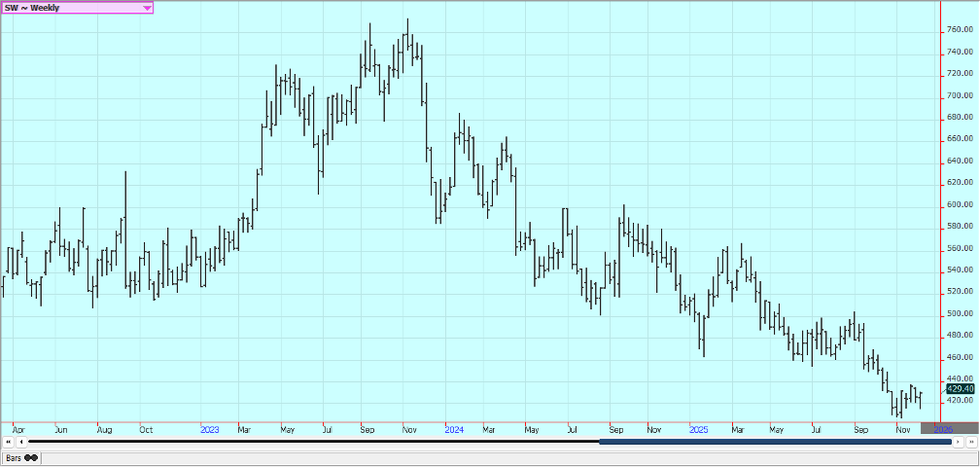Click the gray 2026 region on time axis
Viewport: 980px width, 467px height.
943,428
